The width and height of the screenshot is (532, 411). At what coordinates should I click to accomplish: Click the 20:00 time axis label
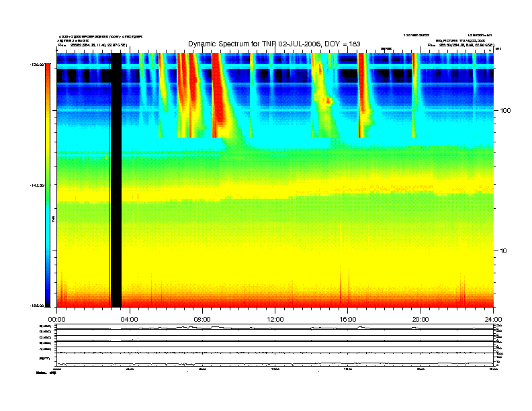[x=420, y=320]
